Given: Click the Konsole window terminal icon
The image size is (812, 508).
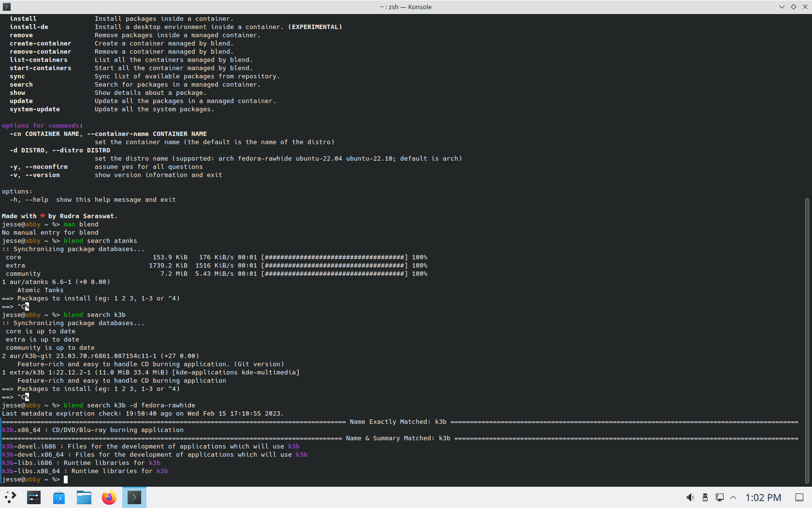Looking at the screenshot, I should pos(7,7).
